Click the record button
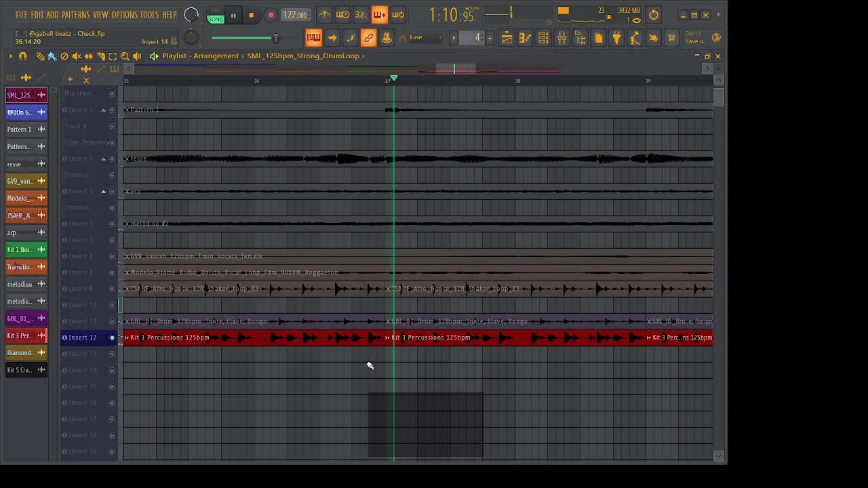Image resolution: width=868 pixels, height=488 pixels. tap(271, 15)
